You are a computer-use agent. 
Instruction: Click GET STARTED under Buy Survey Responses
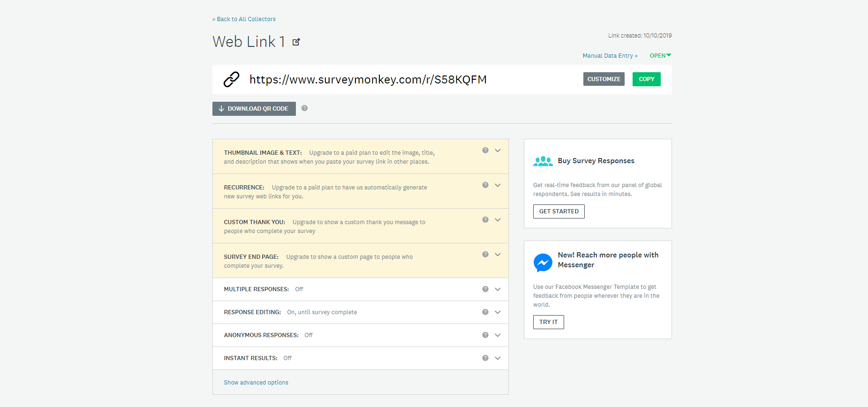point(559,211)
